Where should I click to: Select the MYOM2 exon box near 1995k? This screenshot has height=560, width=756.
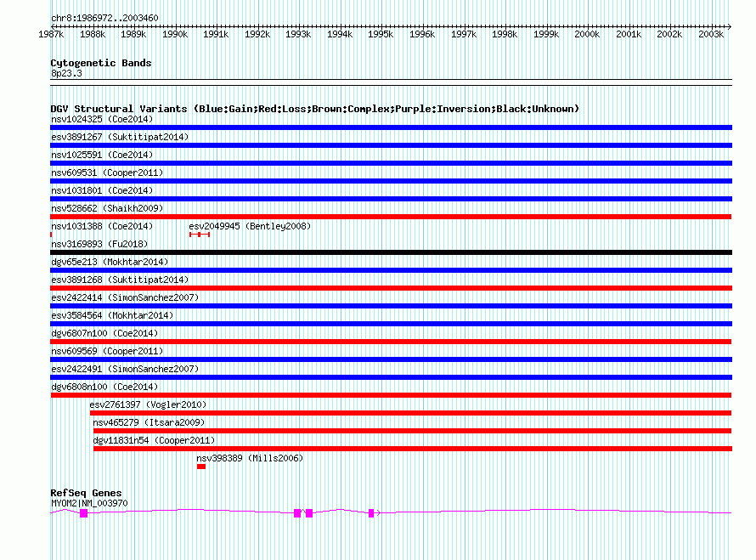[x=371, y=512]
